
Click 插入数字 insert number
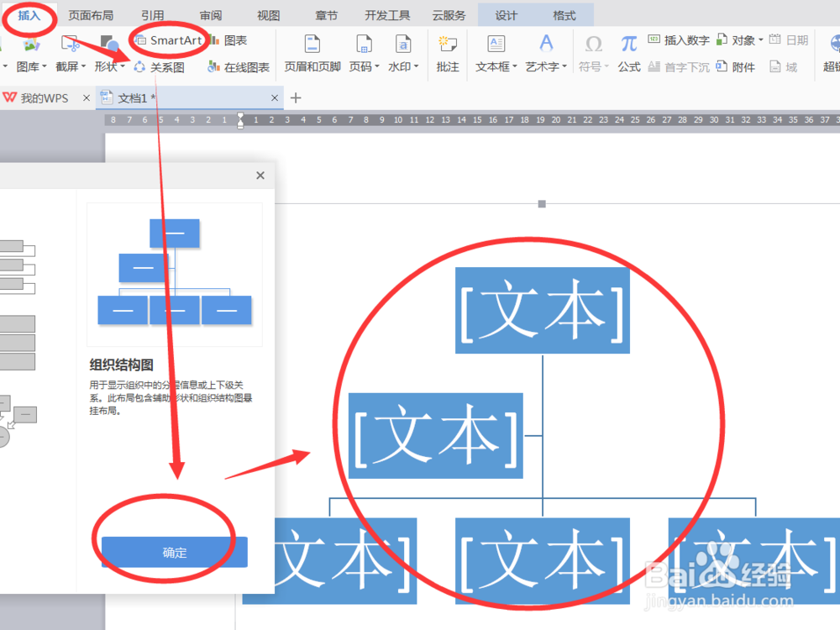[x=678, y=40]
